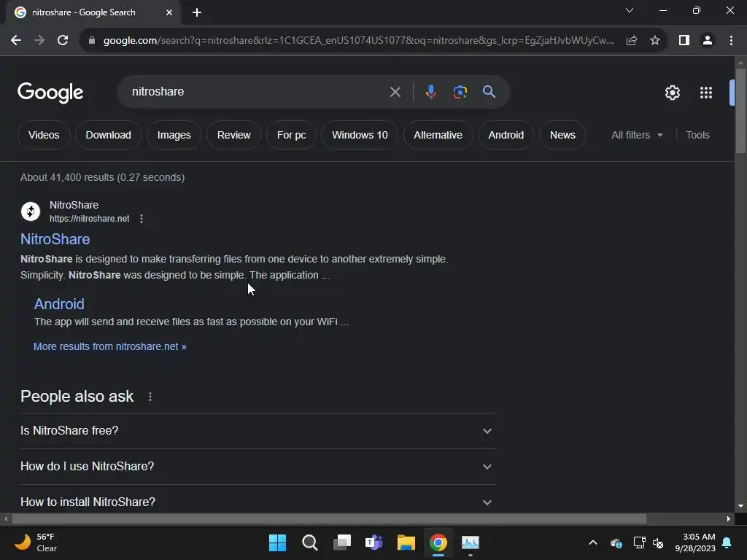
Task: Click into the nitroshare search field
Action: [x=258, y=92]
